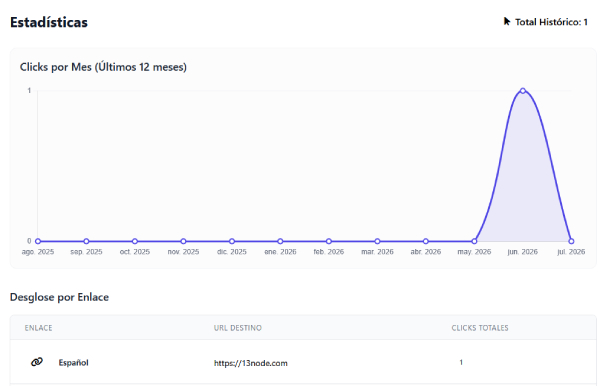Click the Desglose por Enlace heading
This screenshot has width=600, height=386.
pos(59,297)
